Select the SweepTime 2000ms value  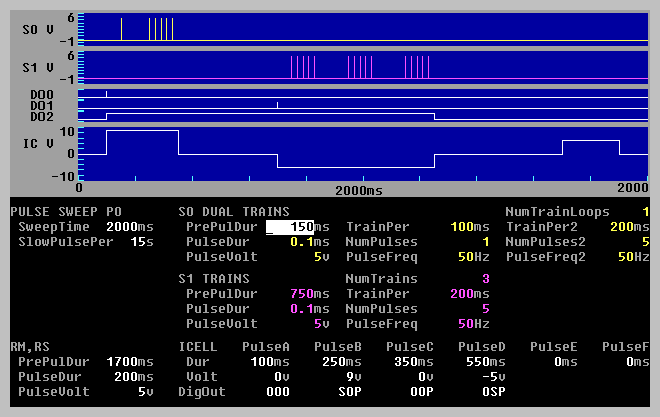click(x=132, y=227)
